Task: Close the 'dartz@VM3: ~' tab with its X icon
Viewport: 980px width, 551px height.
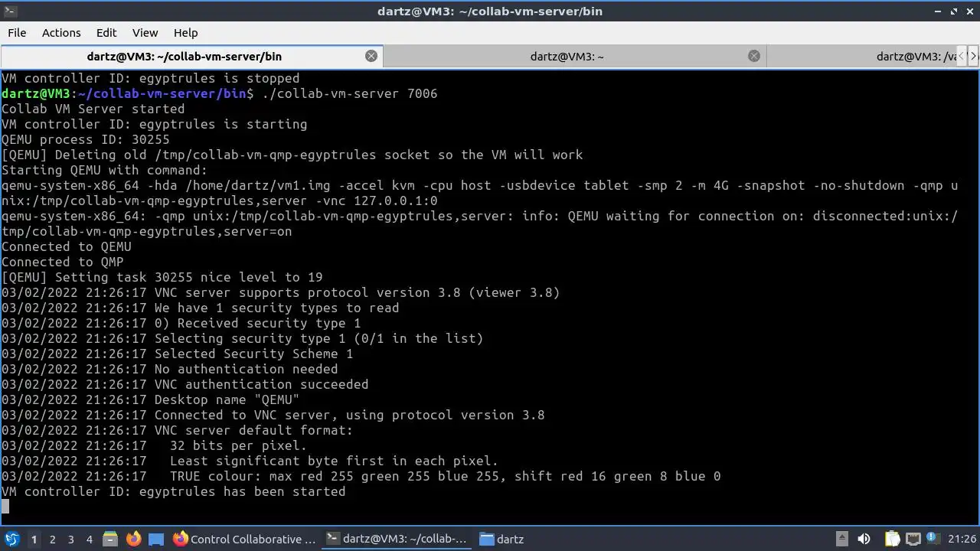Action: [754, 56]
